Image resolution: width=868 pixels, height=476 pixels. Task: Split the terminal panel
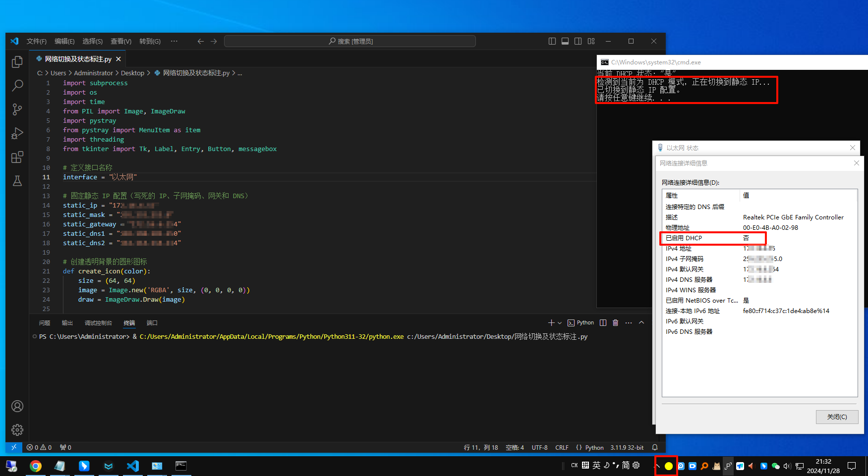[x=603, y=322]
